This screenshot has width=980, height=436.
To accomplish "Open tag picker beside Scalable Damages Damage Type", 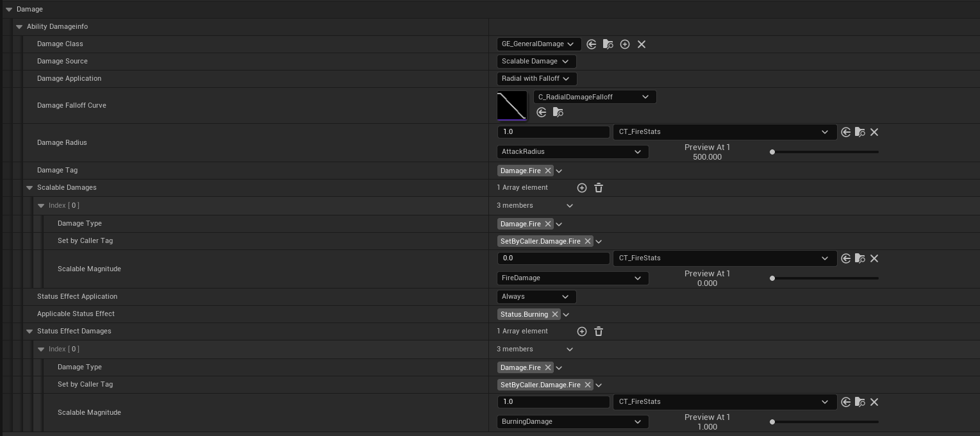I will pos(559,224).
